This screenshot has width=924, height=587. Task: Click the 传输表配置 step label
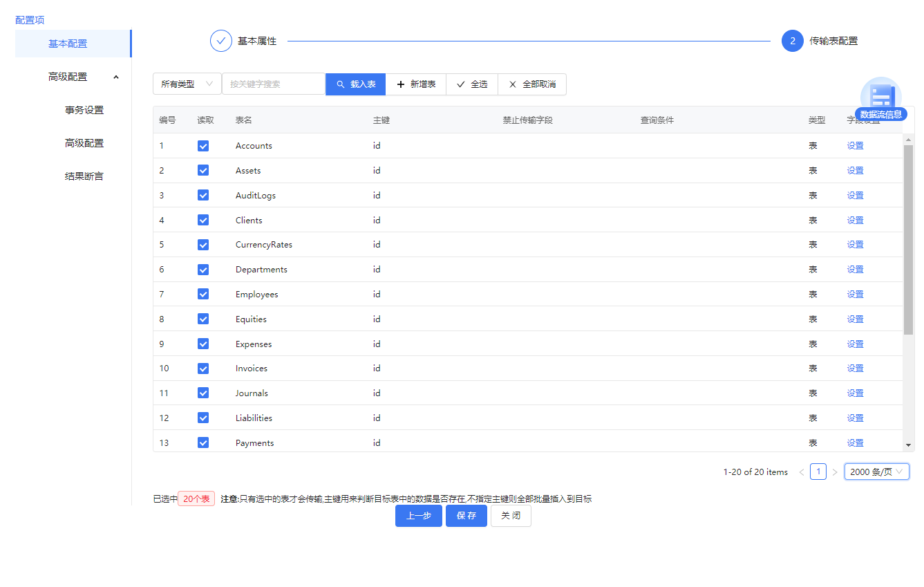833,41
